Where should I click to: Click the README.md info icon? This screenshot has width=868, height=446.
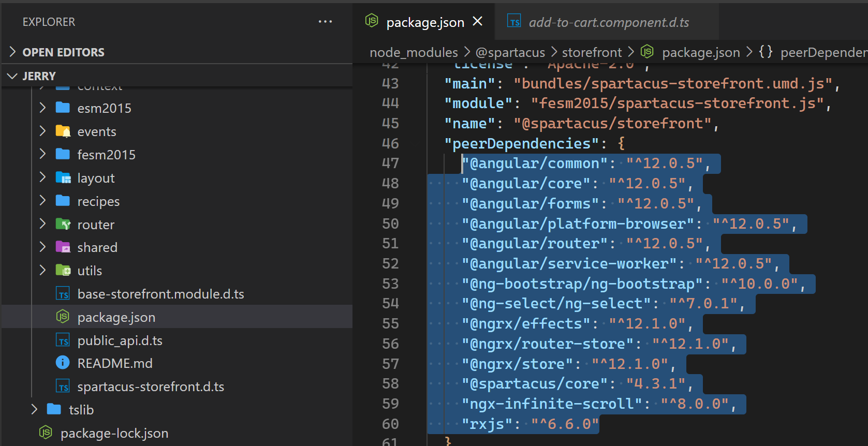click(x=63, y=363)
